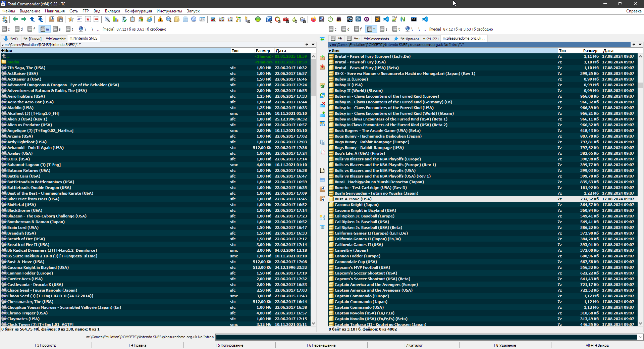Image resolution: width=644 pixels, height=349 pixels.
Task: Select drive d in right drive bar
Action: coord(345,29)
